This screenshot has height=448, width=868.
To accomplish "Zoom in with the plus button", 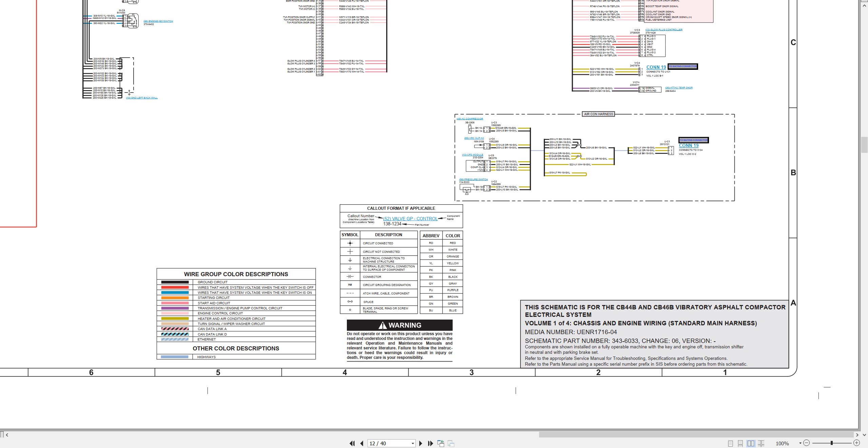I will 856,443.
